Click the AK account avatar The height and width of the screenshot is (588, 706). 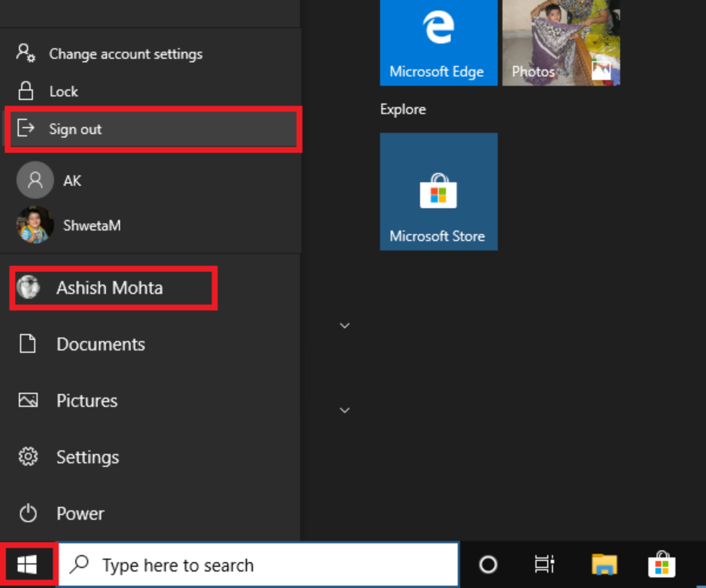pyautogui.click(x=35, y=180)
